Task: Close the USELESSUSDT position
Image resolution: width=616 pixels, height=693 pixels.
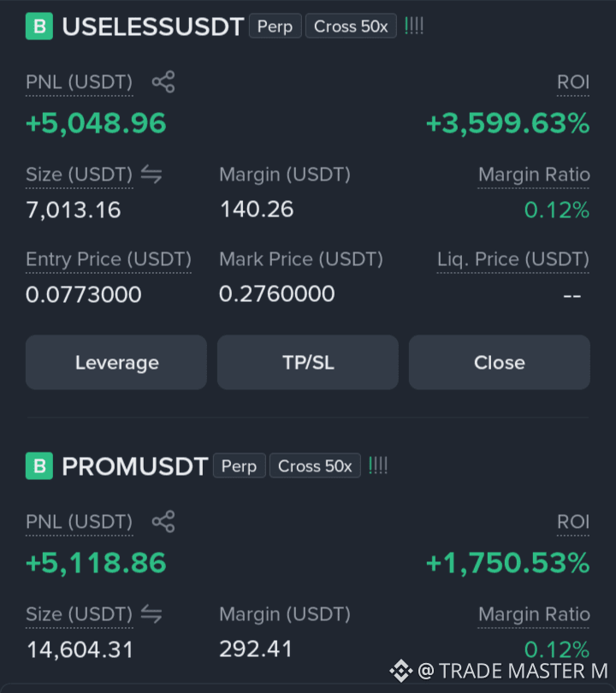Action: [500, 363]
